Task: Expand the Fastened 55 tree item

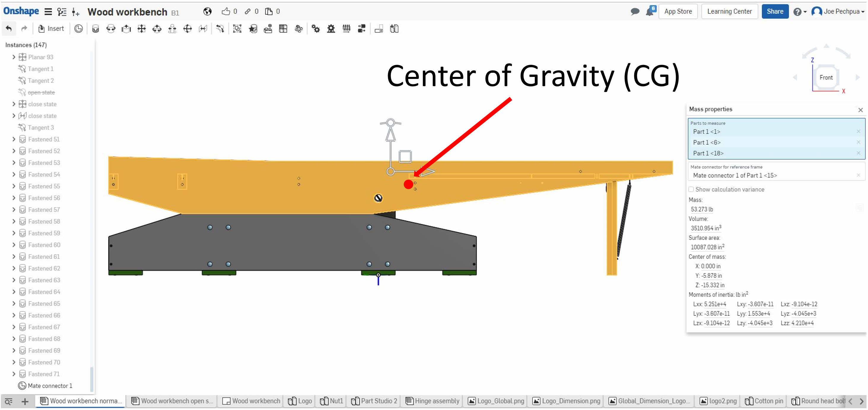Action: [14, 186]
